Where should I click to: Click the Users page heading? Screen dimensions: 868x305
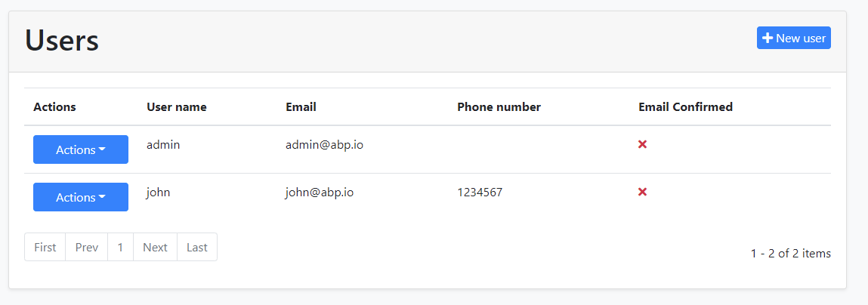pos(62,40)
